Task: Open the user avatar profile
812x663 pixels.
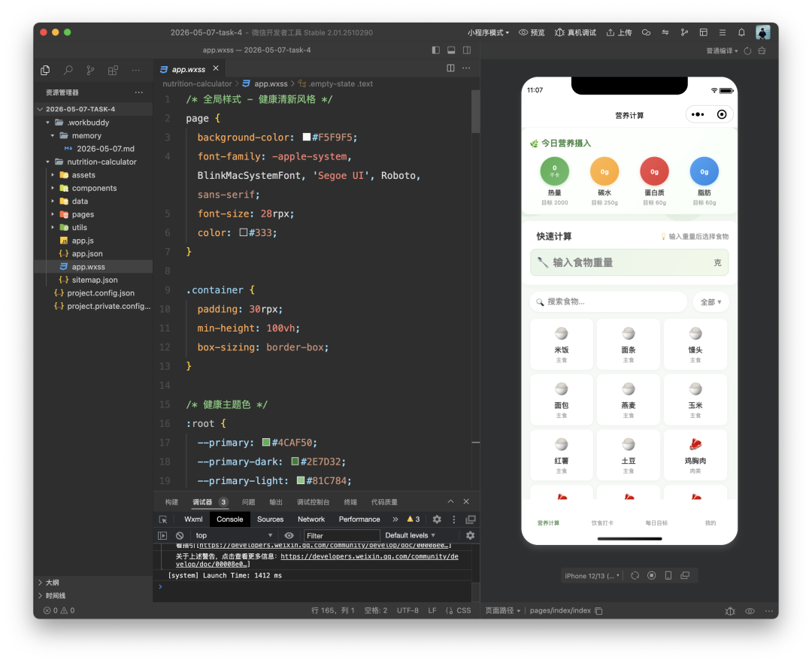Action: click(763, 32)
